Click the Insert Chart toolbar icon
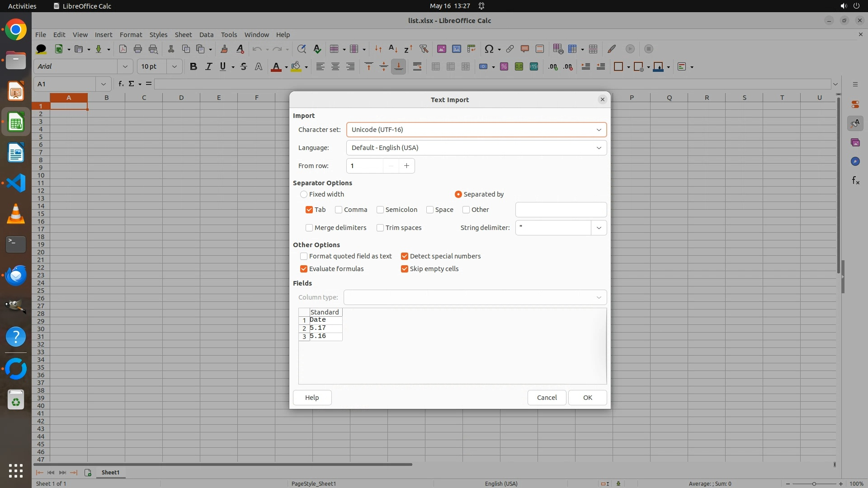The height and width of the screenshot is (488, 868). [456, 49]
